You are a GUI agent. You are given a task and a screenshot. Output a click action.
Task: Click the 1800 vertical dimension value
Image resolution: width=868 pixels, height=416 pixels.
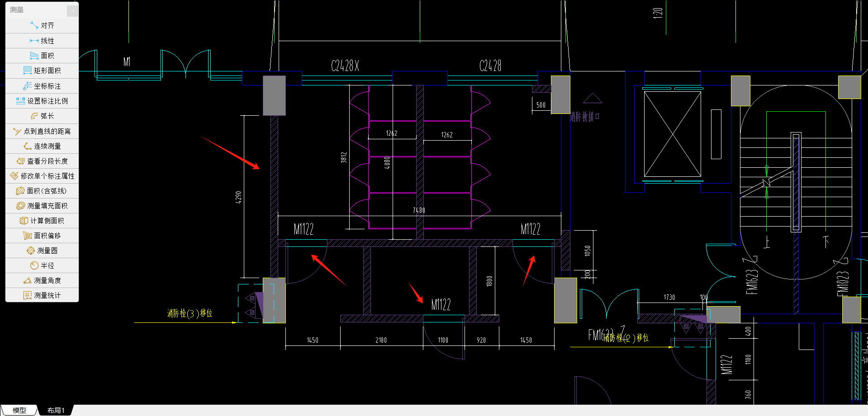click(489, 281)
